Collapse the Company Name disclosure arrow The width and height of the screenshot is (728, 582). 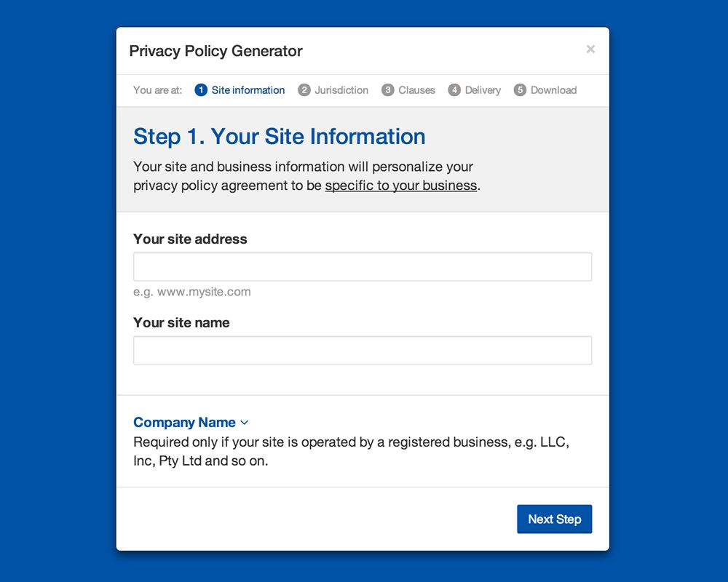(244, 422)
